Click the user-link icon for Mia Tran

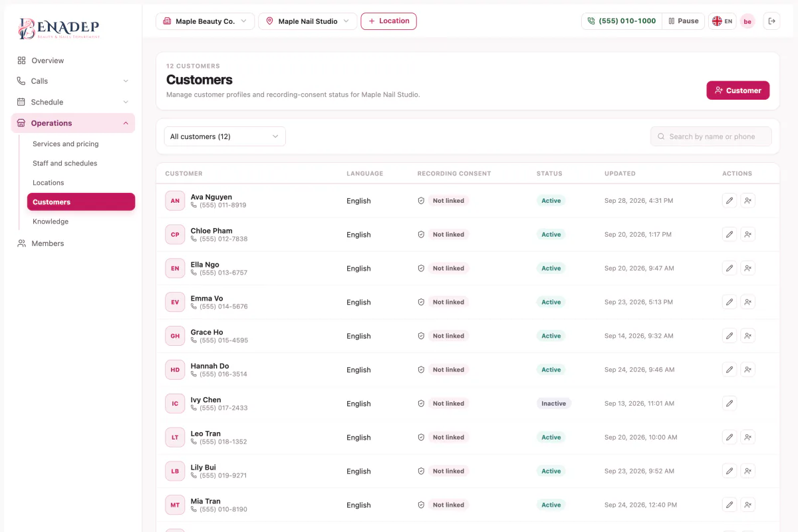tap(748, 505)
